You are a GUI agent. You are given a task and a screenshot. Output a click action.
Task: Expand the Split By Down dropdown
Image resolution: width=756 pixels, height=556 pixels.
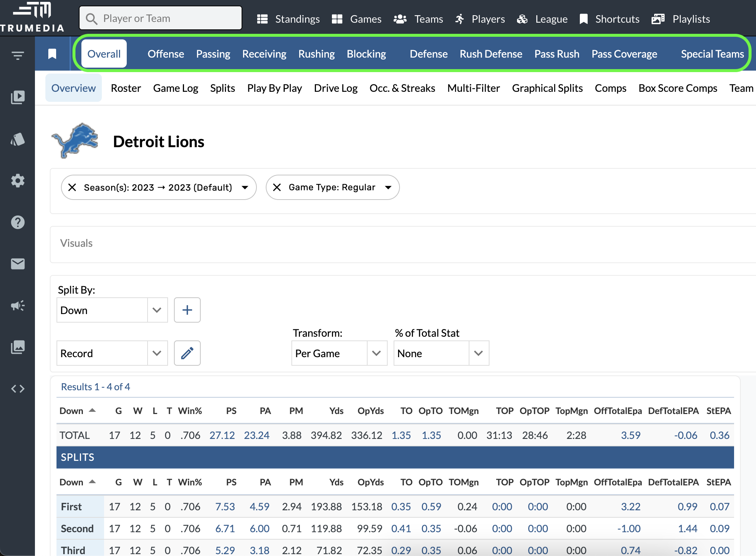[157, 310]
